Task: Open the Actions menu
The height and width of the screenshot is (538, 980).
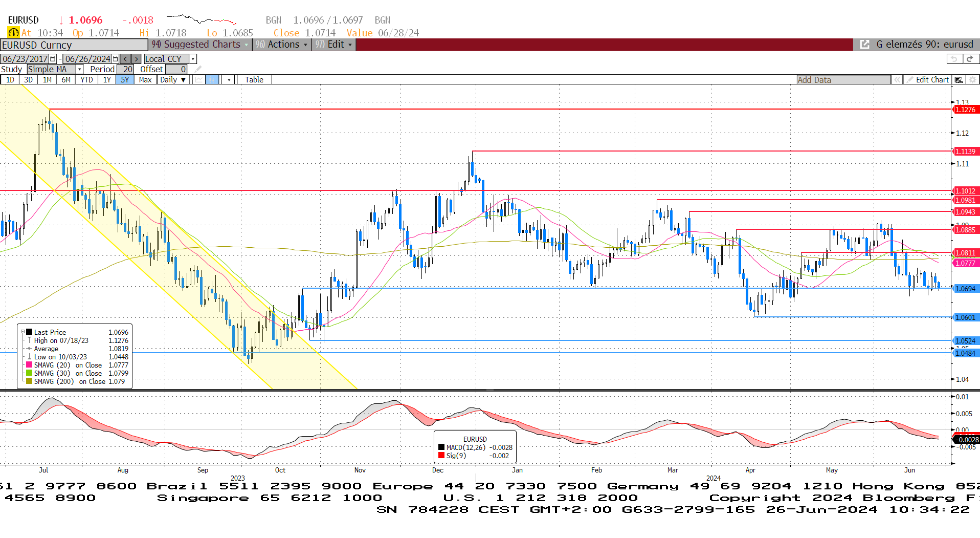Action: (282, 45)
